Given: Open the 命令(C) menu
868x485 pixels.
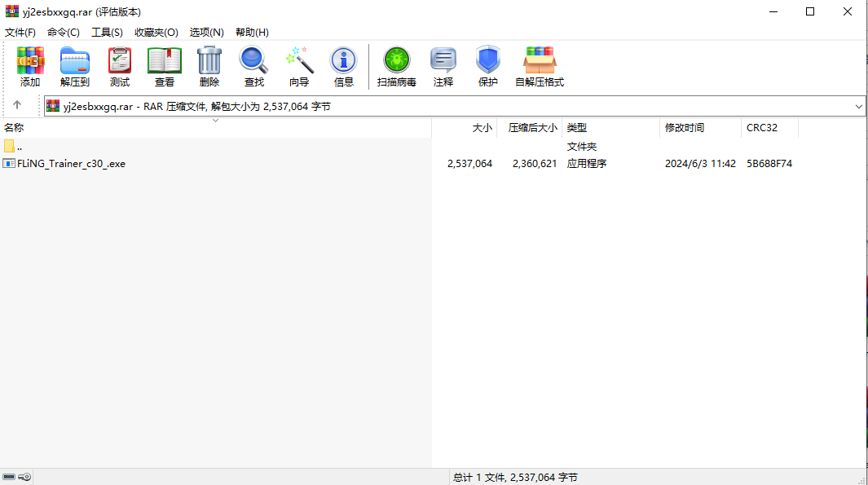Looking at the screenshot, I should tap(63, 32).
